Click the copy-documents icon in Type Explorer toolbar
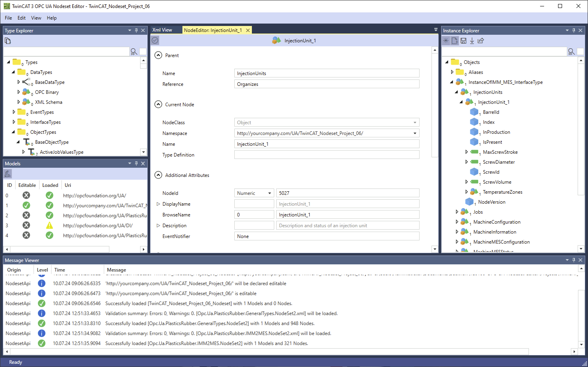This screenshot has width=588, height=367. (x=8, y=41)
